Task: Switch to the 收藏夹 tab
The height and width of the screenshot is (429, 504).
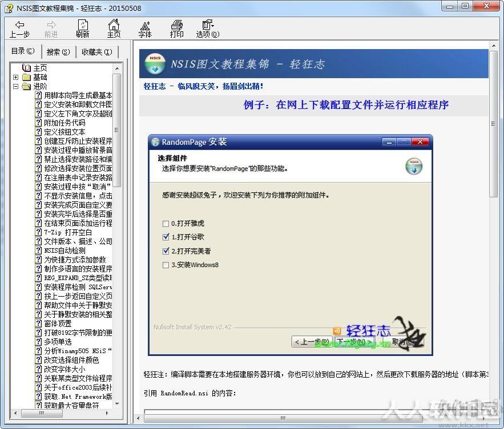Action: click(x=97, y=52)
